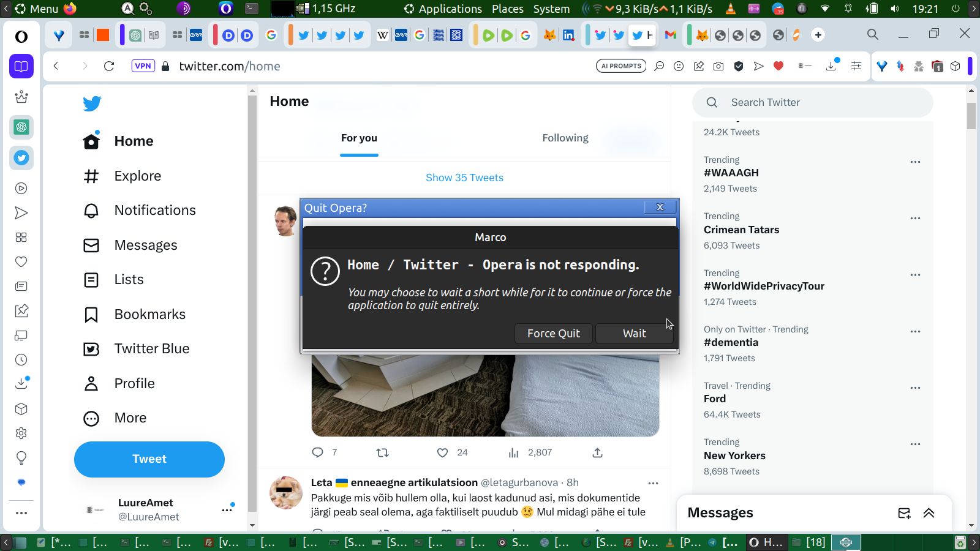Open more options for Crimean Tatars trend
980x551 pixels.
pyautogui.click(x=915, y=218)
